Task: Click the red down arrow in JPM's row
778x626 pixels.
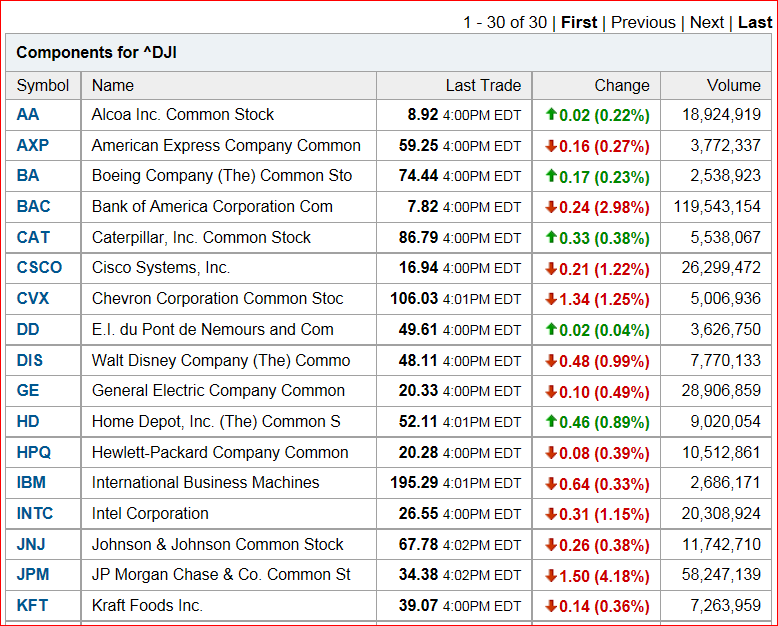Action: click(x=551, y=575)
